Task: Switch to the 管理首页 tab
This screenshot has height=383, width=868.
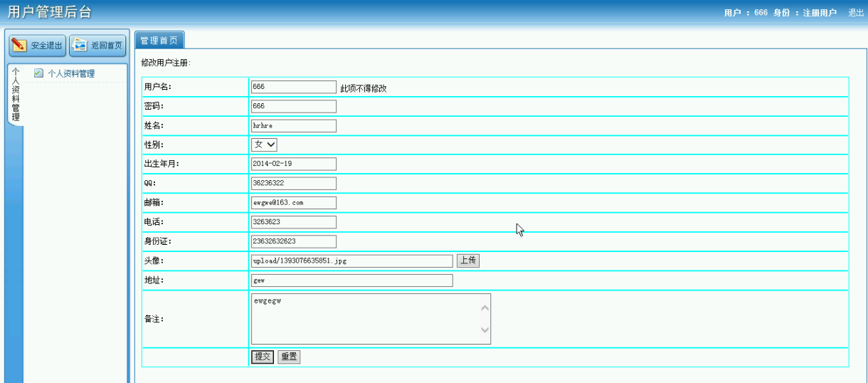Action: click(x=159, y=41)
